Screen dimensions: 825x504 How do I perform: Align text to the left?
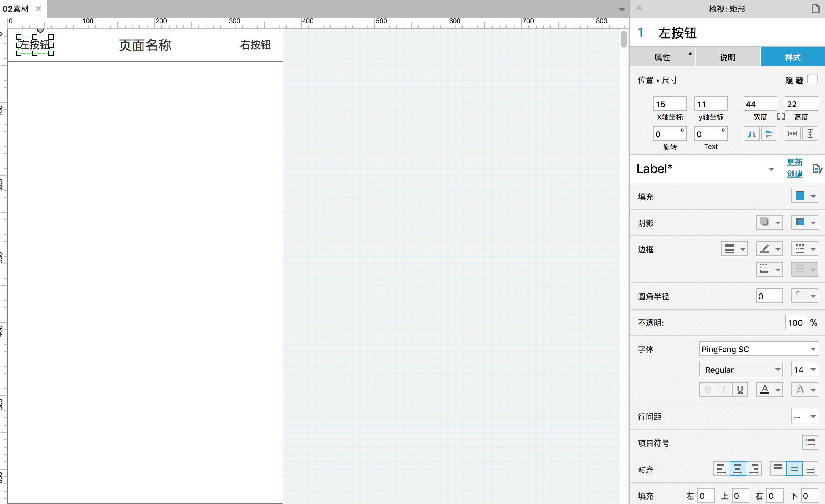pos(722,469)
